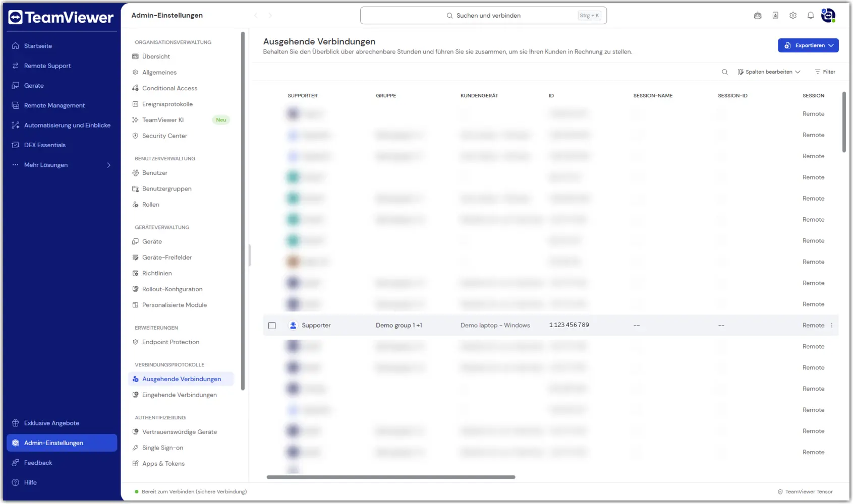Open the Exportieren dropdown
853x504 pixels.
click(x=808, y=45)
